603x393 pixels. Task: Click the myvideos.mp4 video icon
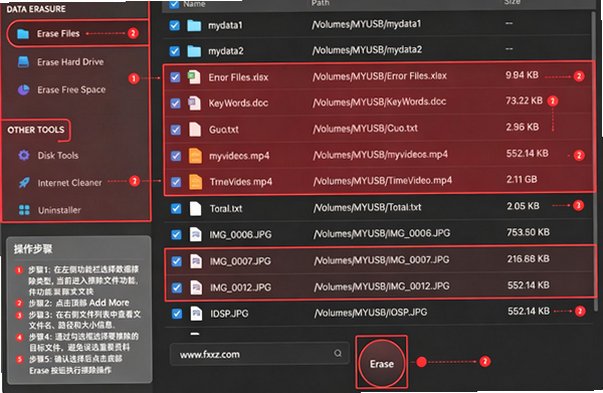195,155
